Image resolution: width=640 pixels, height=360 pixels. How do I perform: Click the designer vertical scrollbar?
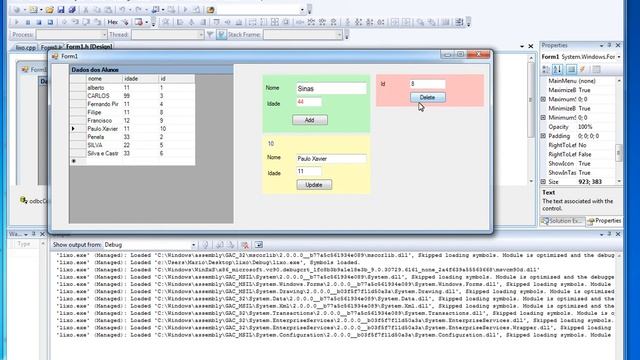tap(531, 120)
